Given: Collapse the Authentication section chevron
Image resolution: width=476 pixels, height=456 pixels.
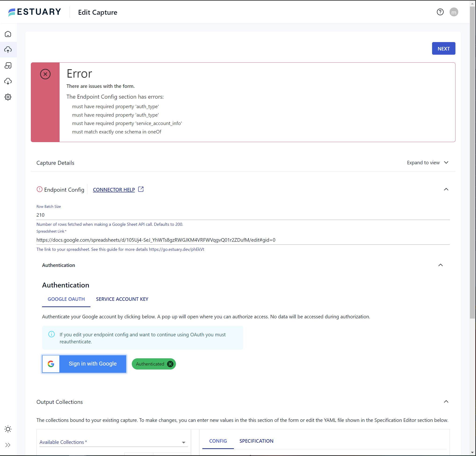Looking at the screenshot, I should [440, 265].
